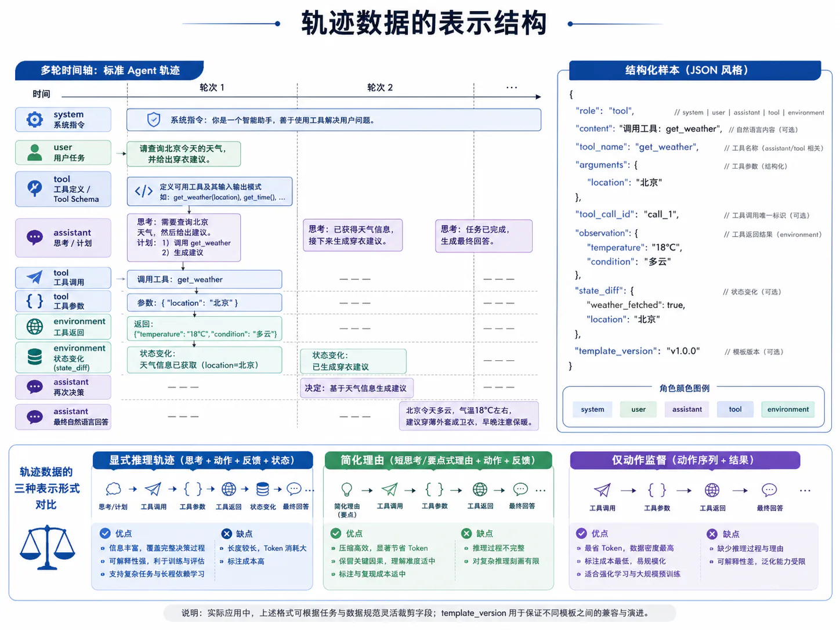Screen dimensions: 840x630
Task: Click the 状态变化: 已生成穿衣建议 box
Action: [x=353, y=361]
